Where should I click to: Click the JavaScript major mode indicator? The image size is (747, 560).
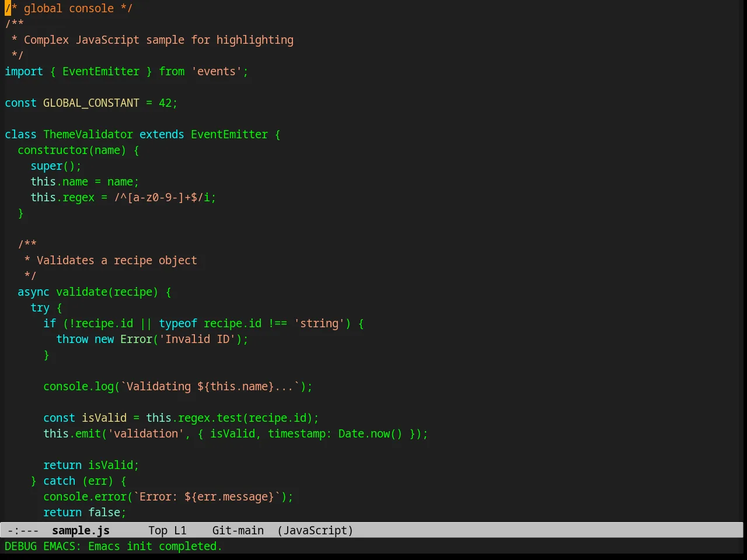coord(315,530)
